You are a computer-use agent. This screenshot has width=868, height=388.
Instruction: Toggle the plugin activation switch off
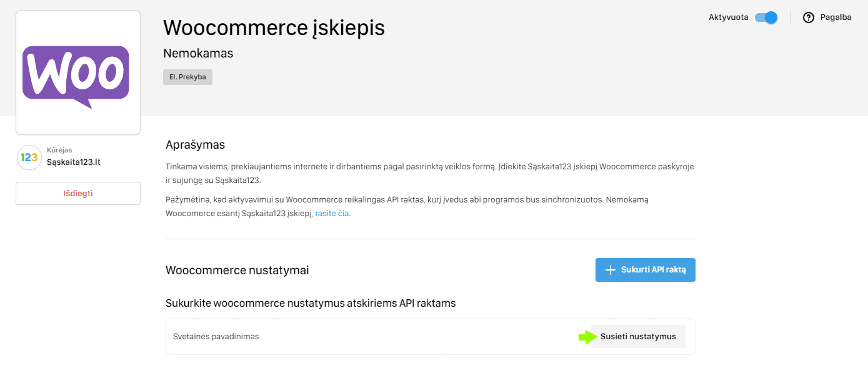(x=765, y=17)
